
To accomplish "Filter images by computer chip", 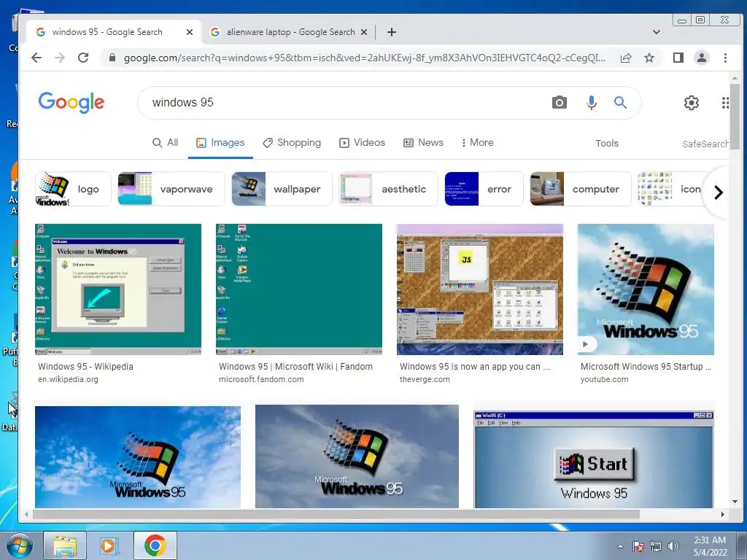I will [581, 189].
